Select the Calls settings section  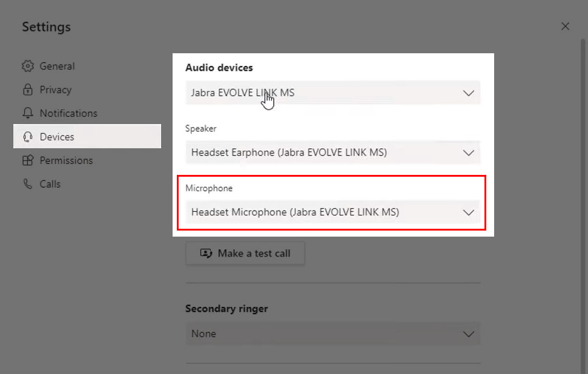50,184
